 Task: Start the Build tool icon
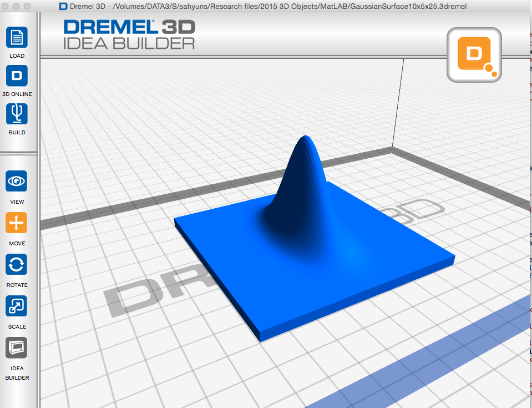click(17, 114)
